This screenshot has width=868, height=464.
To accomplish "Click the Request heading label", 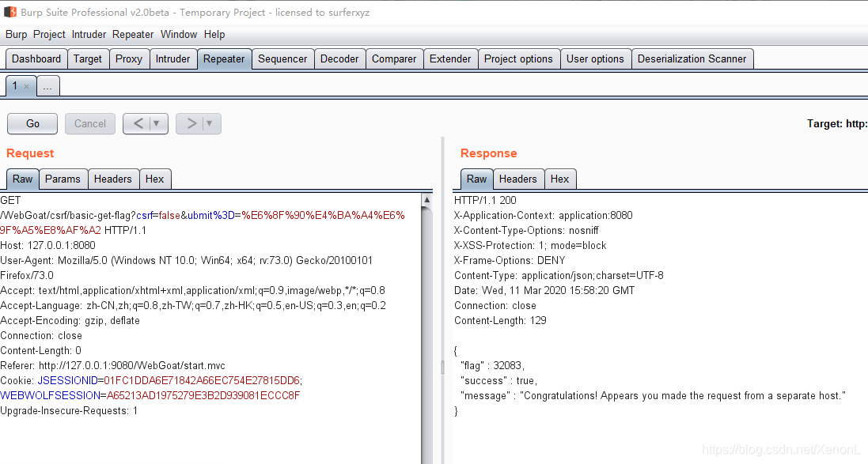I will click(x=30, y=153).
